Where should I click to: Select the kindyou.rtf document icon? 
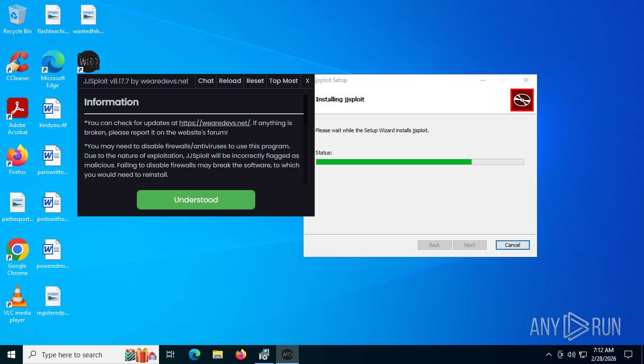click(53, 114)
